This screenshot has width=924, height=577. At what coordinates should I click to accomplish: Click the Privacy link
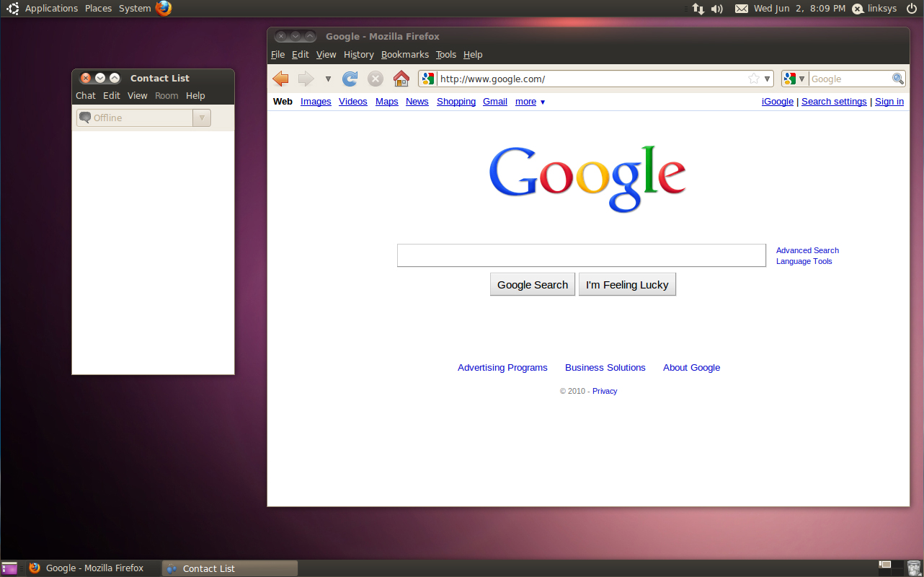pos(605,391)
